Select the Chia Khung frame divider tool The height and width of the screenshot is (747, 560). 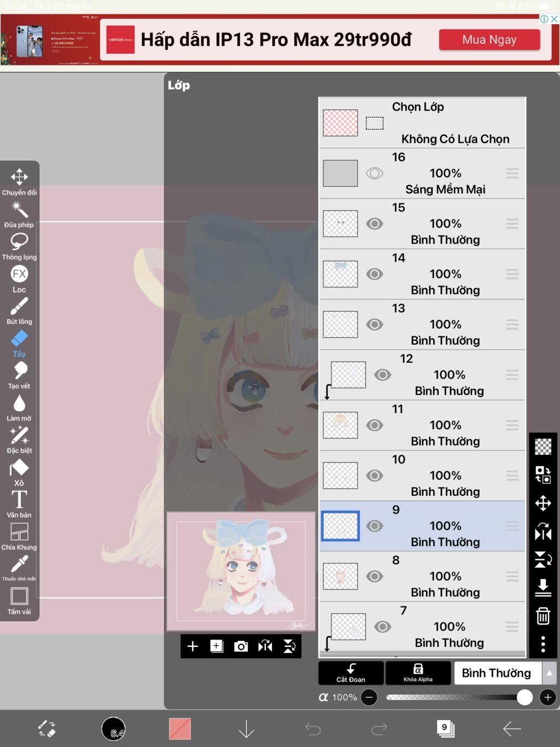click(19, 537)
